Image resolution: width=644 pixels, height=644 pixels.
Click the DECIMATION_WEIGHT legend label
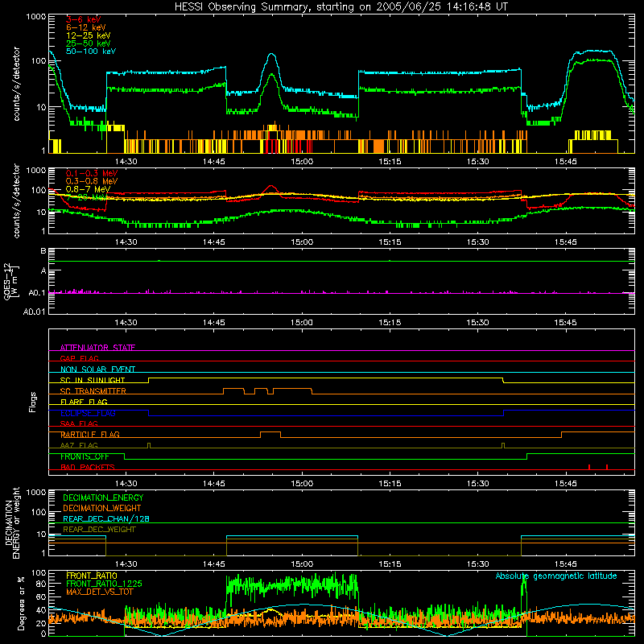point(102,508)
